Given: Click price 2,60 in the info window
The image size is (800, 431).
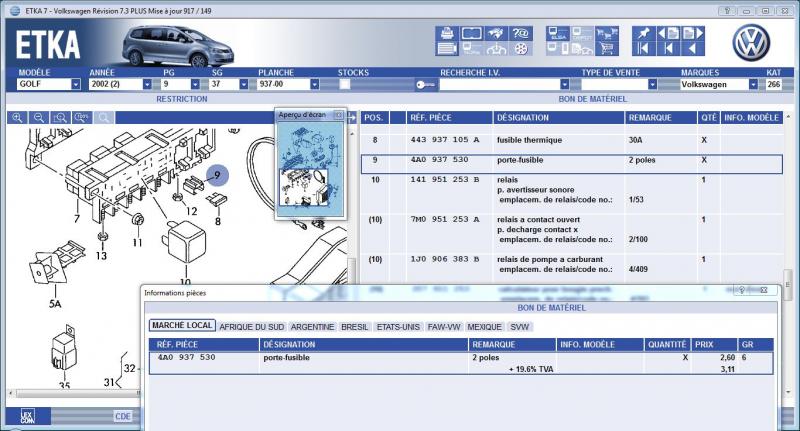Looking at the screenshot, I should coord(727,358).
